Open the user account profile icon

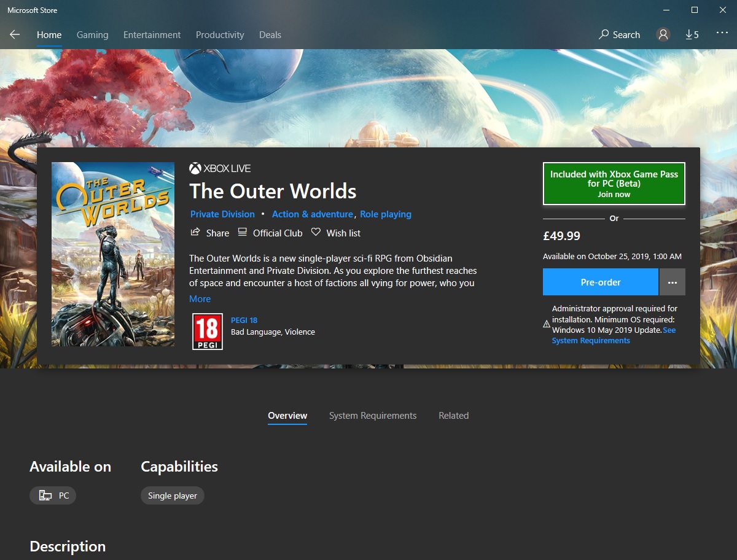point(663,35)
